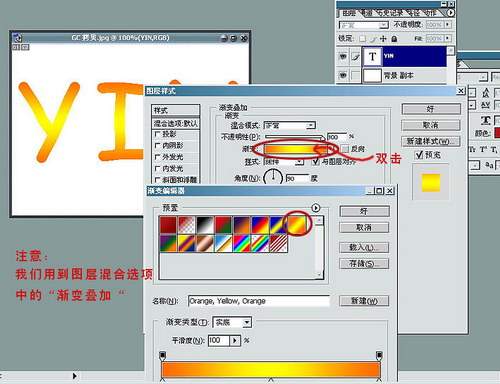Select the YIN text layer thumbnail
The width and height of the screenshot is (500, 384).
point(372,57)
